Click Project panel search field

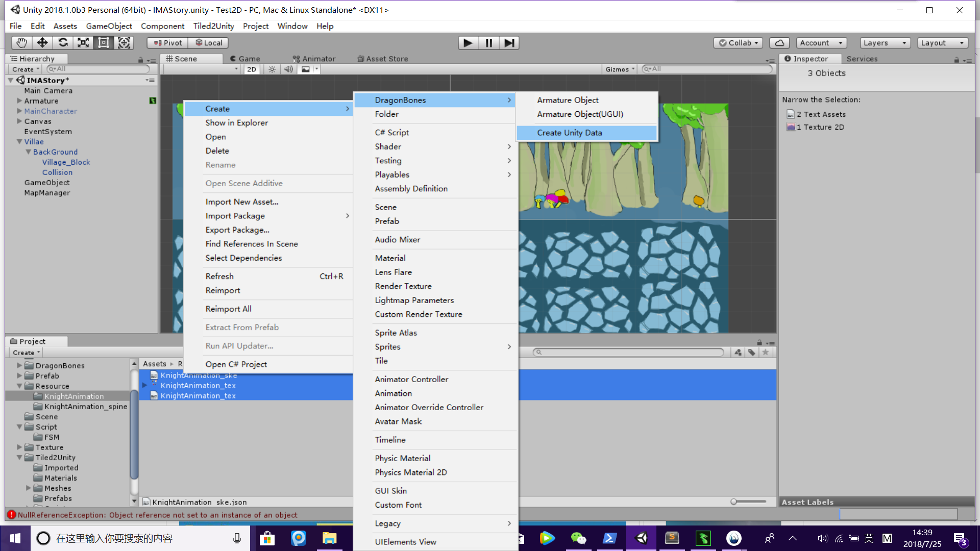tap(628, 352)
